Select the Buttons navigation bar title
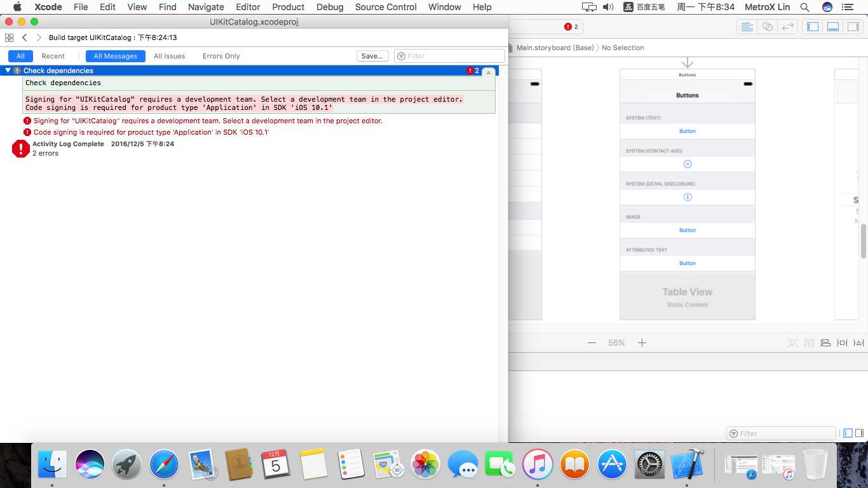Screen dimensions: 868x488 tap(688, 95)
